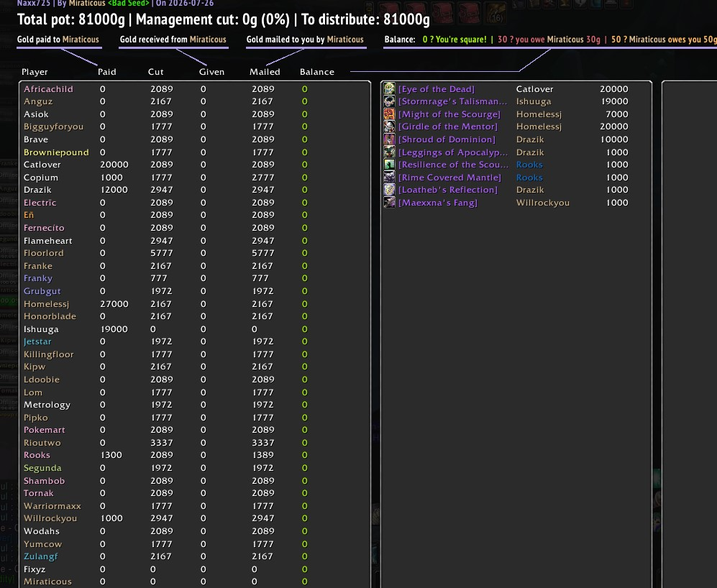Click Homelessj's paid amount 27000
Viewport: 717px width, 588px height.
click(x=114, y=303)
